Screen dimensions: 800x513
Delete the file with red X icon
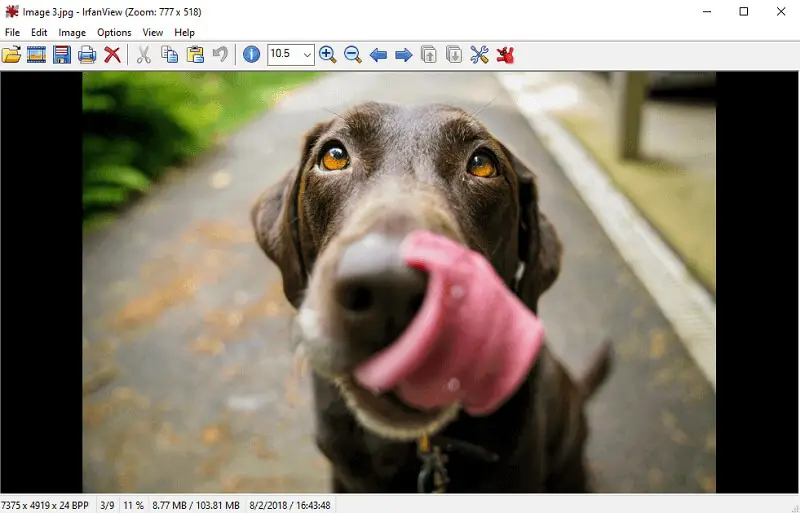pos(112,55)
